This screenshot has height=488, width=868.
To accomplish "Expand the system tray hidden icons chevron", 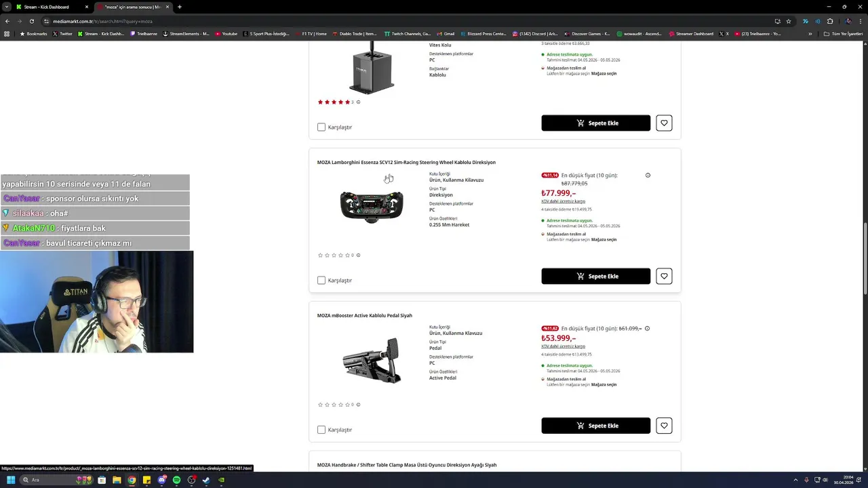I will 795,480.
